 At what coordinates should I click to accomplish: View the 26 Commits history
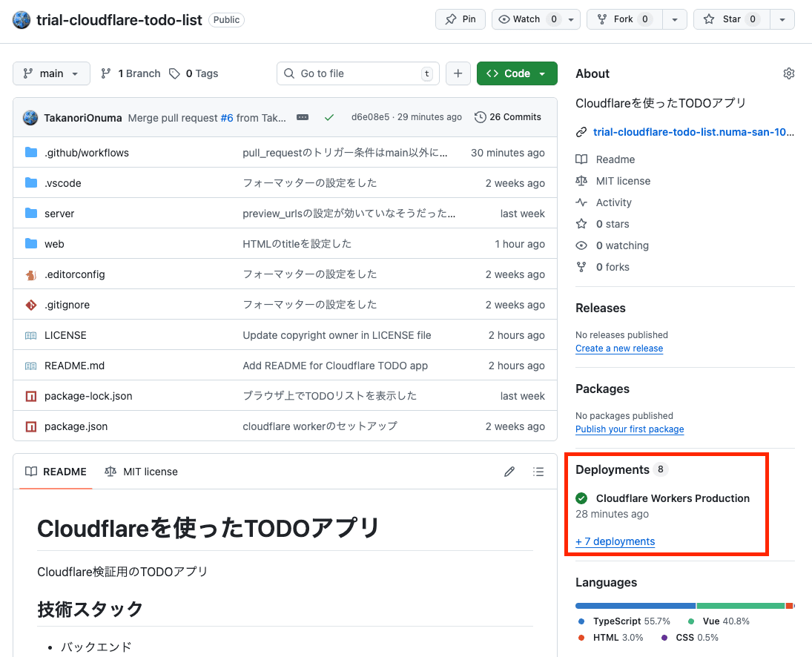click(508, 117)
